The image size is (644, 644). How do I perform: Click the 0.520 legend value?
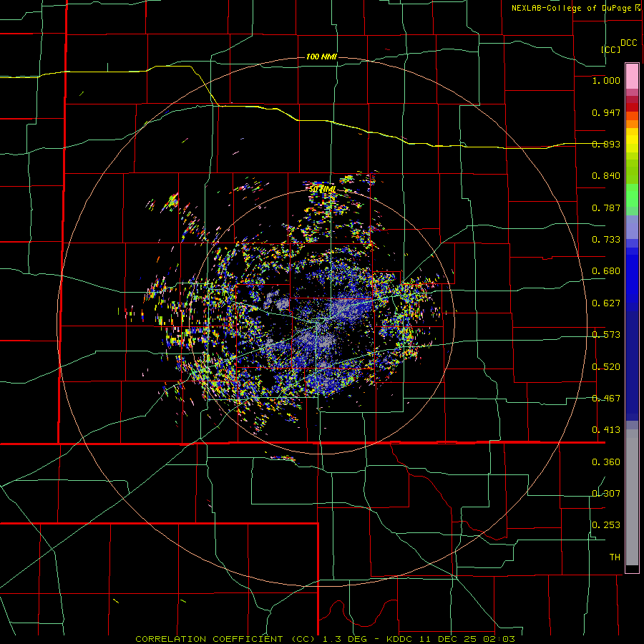coord(606,367)
